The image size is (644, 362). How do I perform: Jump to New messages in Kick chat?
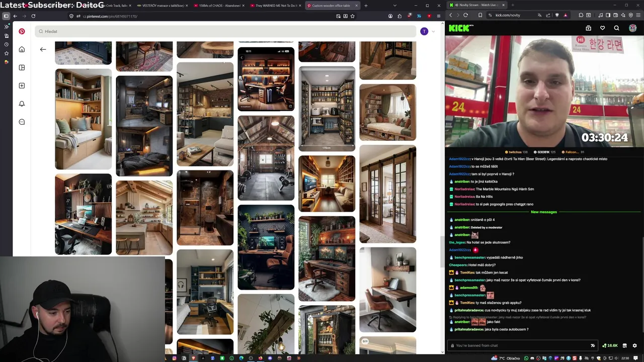[x=544, y=212]
